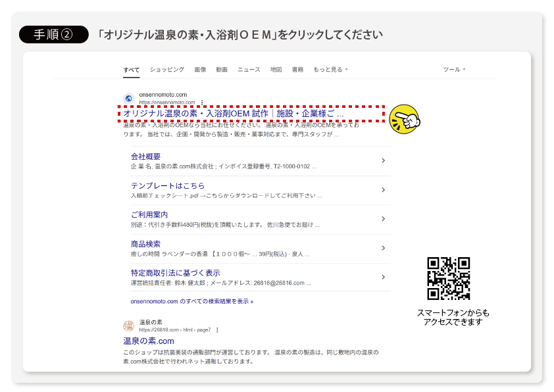
Task: Click the yellow pointing hand icon
Action: 404,118
